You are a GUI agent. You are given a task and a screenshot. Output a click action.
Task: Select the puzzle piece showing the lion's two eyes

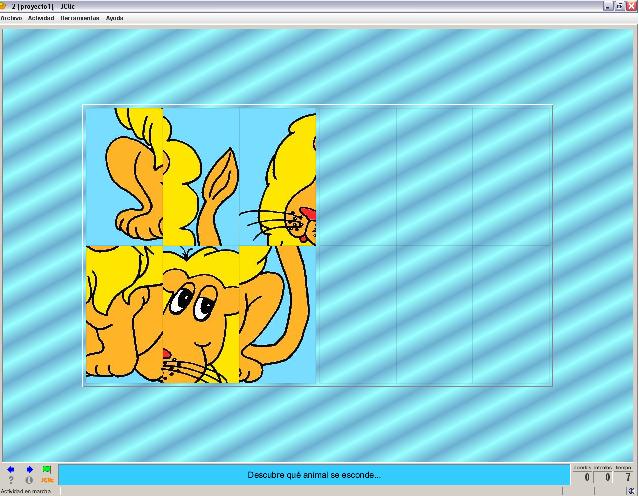click(201, 314)
